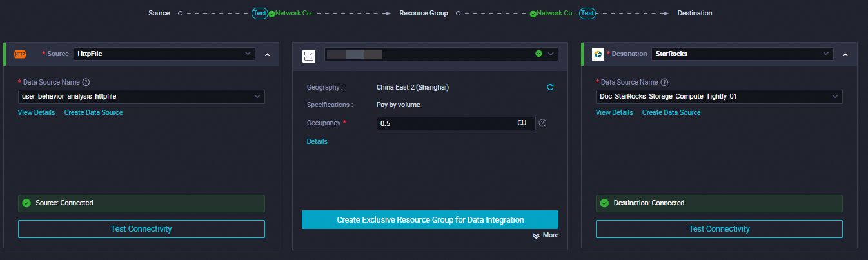This screenshot has height=260, width=868.
Task: Click the green Source Connected check icon
Action: [26, 203]
